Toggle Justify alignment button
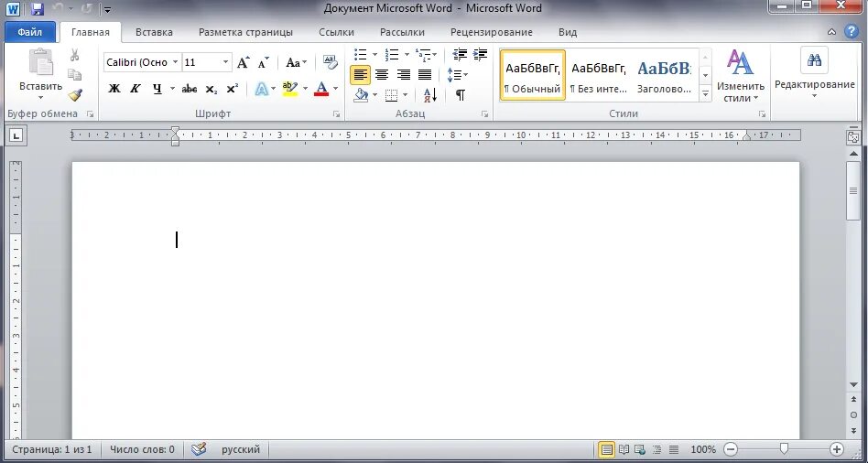868x463 pixels. pyautogui.click(x=425, y=74)
